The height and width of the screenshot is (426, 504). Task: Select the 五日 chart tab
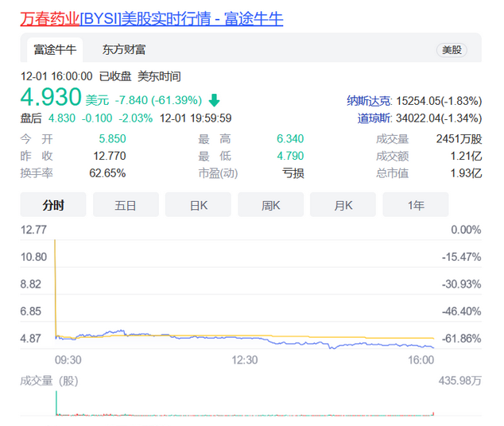125,205
